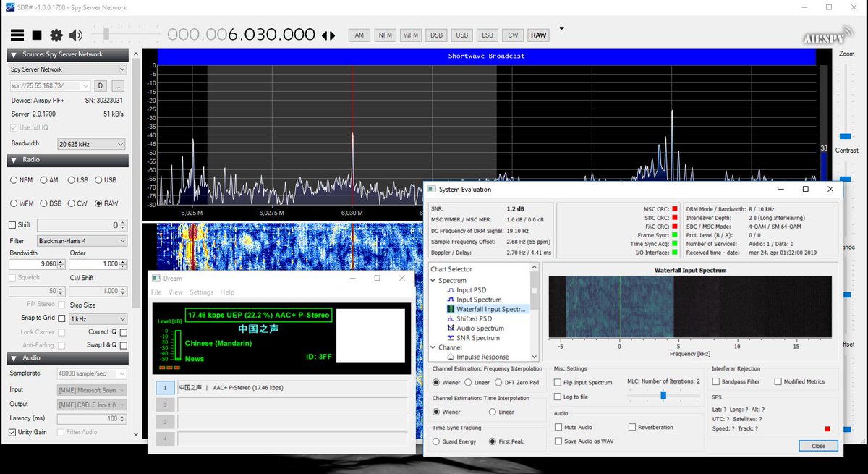This screenshot has height=474, width=868.
Task: Toggle Snap to Grid checkbox
Action: click(61, 318)
